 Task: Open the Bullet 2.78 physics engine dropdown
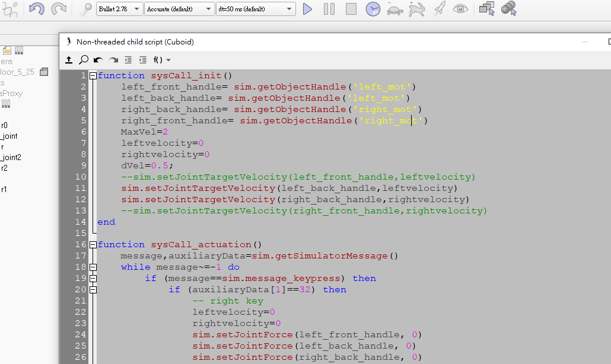click(119, 9)
